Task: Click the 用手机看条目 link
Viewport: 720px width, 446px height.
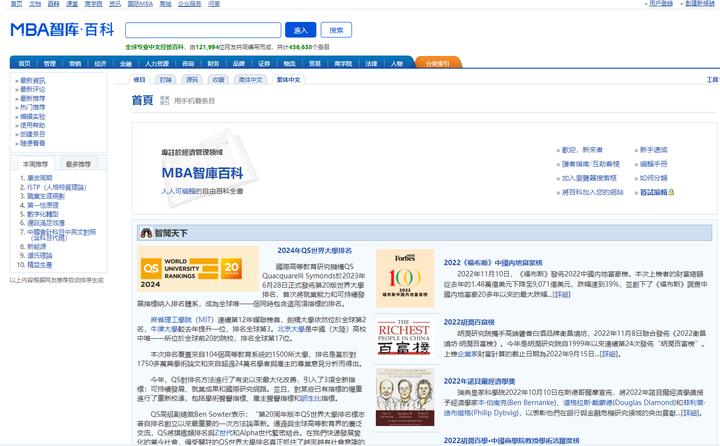Action: coord(194,101)
